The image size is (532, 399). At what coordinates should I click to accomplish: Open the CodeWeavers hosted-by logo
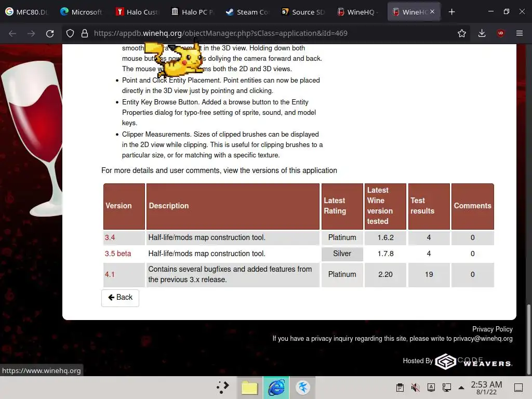[474, 362]
